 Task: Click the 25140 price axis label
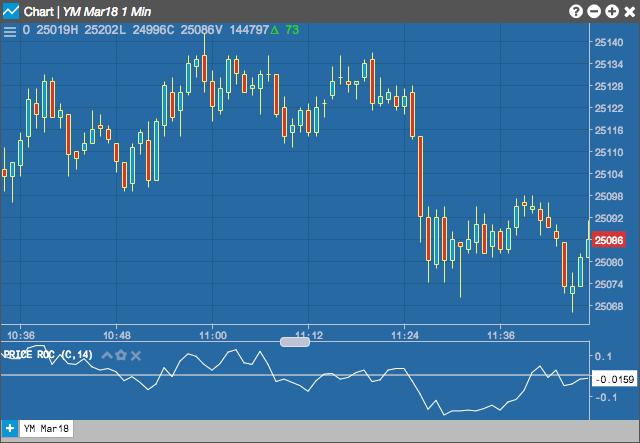(x=609, y=42)
